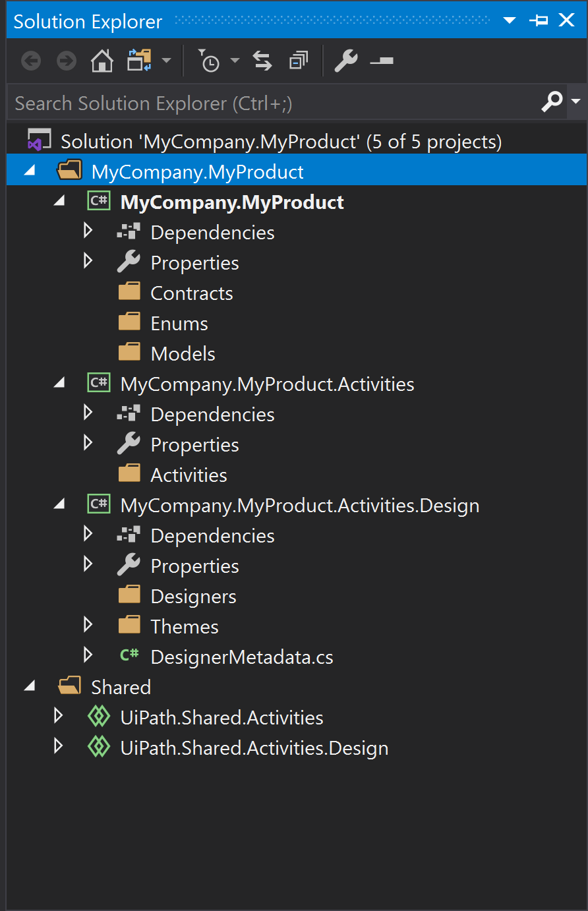This screenshot has width=588, height=911.
Task: Expand Dependencies under Activities.Design project
Action: (x=88, y=534)
